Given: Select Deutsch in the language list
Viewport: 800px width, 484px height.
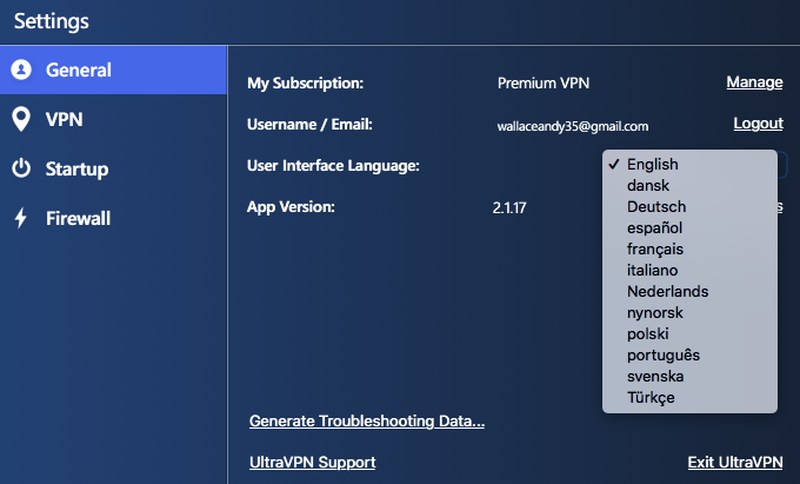Looking at the screenshot, I should point(690,207).
